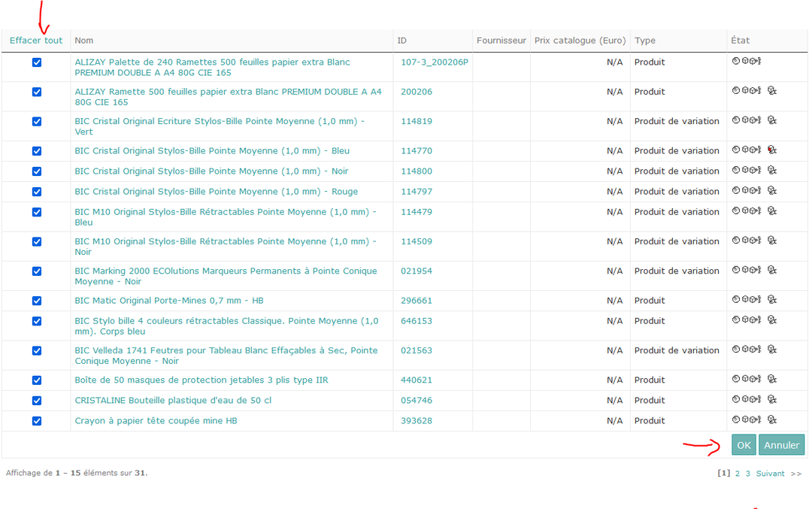Viewport: 812px width, 509px height.
Task: Click the Suivant pagination link
Action: [770, 473]
